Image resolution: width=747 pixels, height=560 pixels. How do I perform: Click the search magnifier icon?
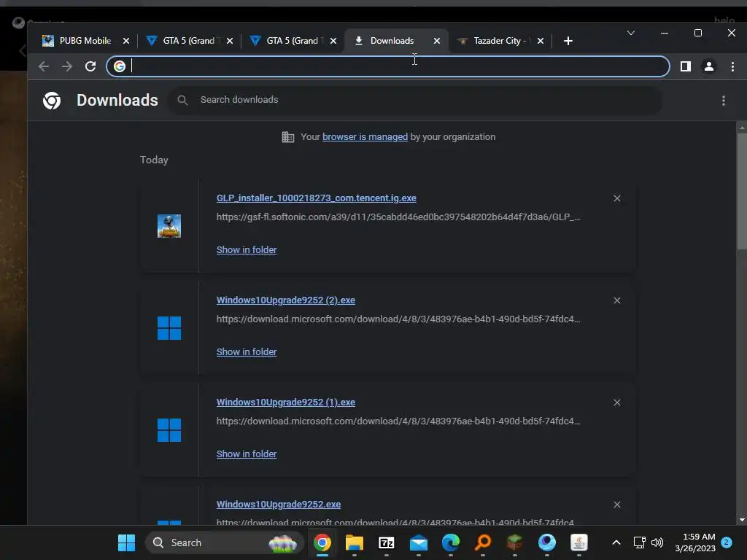(182, 100)
